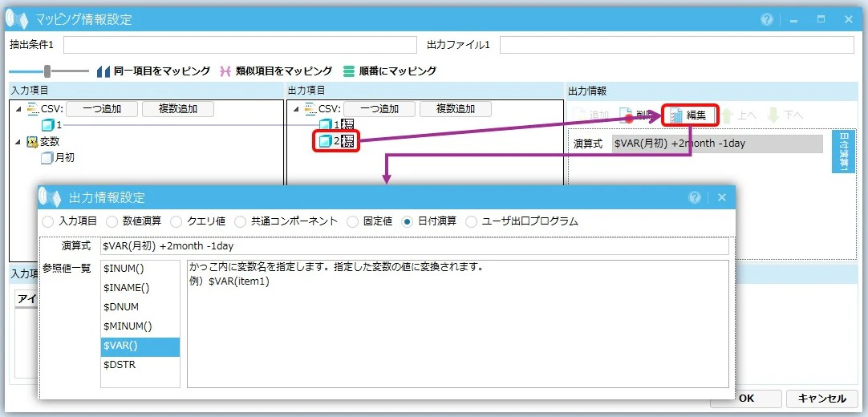868x417 pixels.
Task: Click the 演算式 field in 出力情報 panel
Action: [x=717, y=144]
